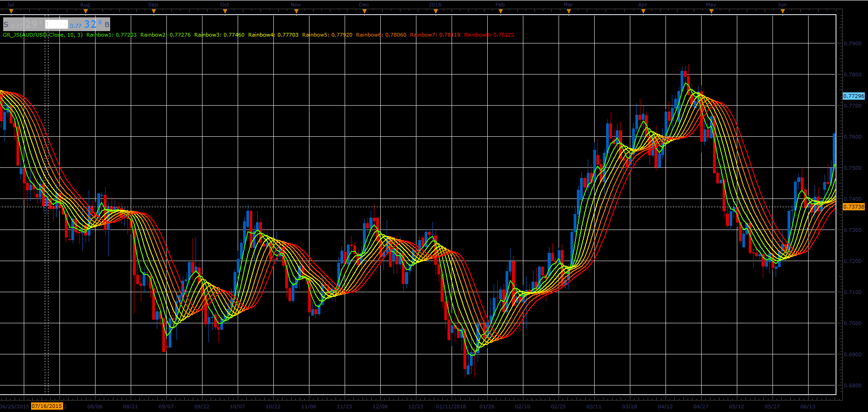The width and height of the screenshot is (868, 412).
Task: Click the Mar month marker triangle
Action: (x=569, y=12)
